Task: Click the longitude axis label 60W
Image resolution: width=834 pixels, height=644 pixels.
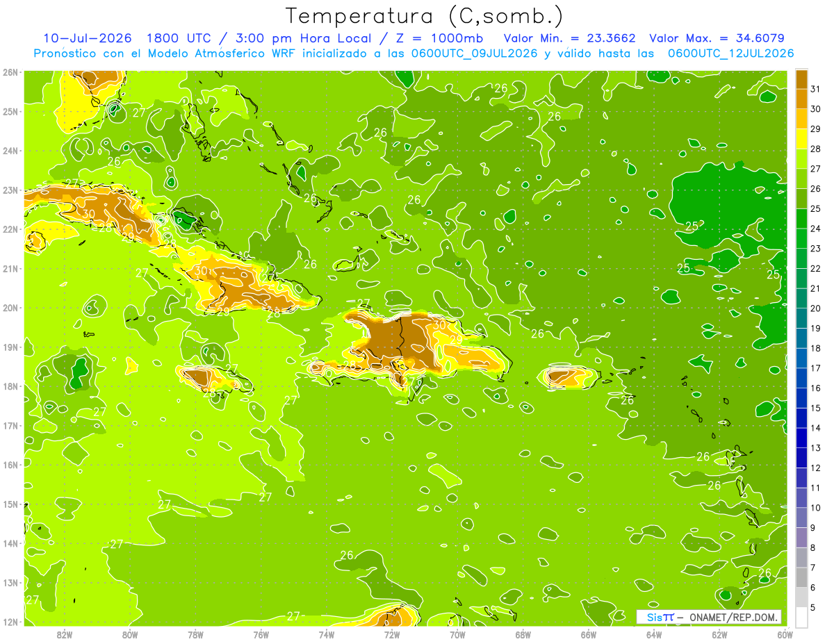Action: pyautogui.click(x=785, y=634)
